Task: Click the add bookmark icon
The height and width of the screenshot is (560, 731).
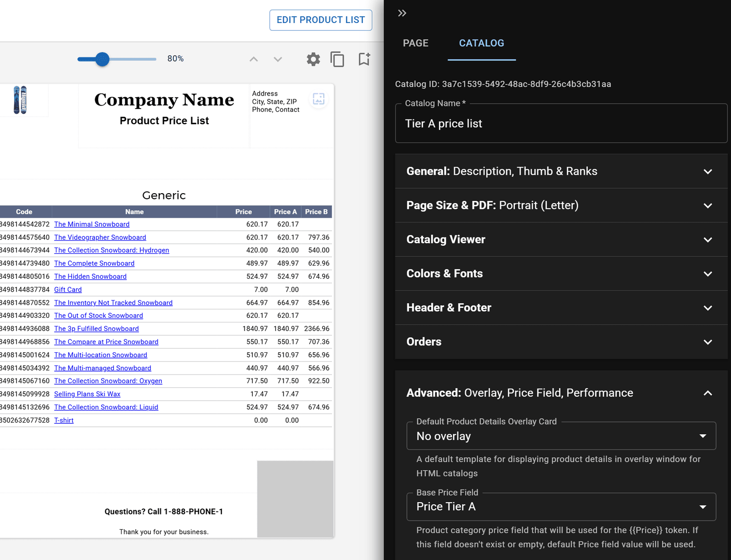Action: (364, 59)
